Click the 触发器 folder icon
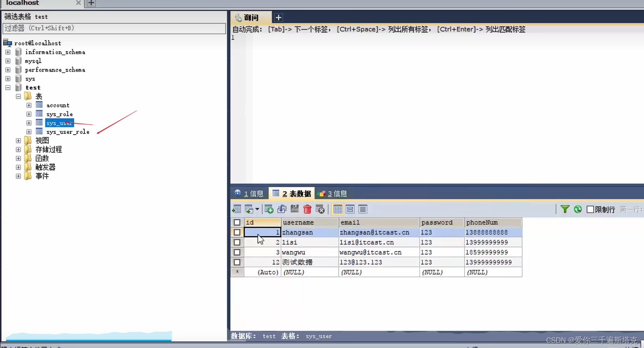Image resolution: width=644 pixels, height=348 pixels. point(28,167)
